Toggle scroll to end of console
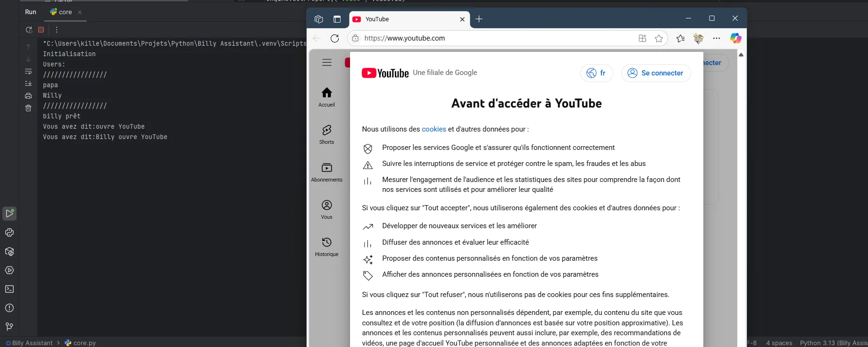The height and width of the screenshot is (347, 868). click(28, 83)
